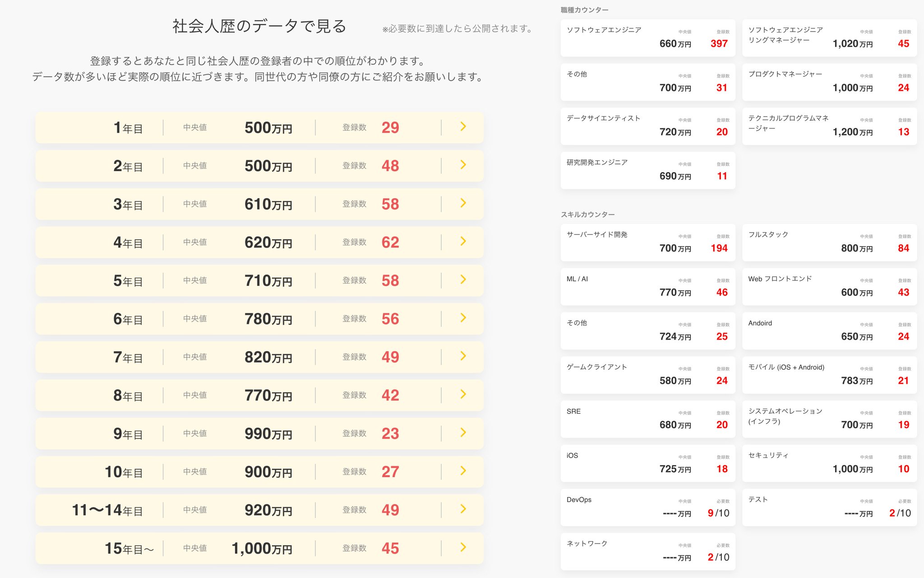924x578 pixels.
Task: Open the 3年目 row chevron arrow
Action: 463,204
